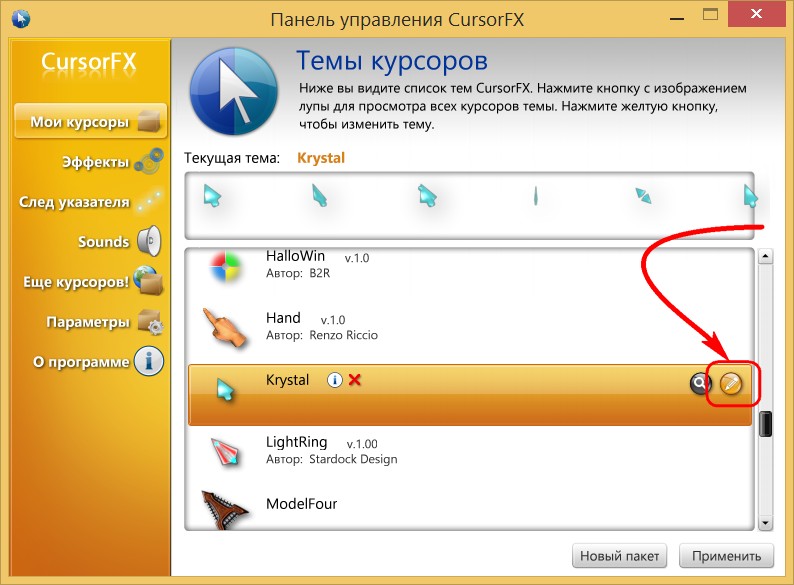Viewport: 794px width, 585px height.
Task: Click the second cursor in the preview strip
Action: point(320,196)
